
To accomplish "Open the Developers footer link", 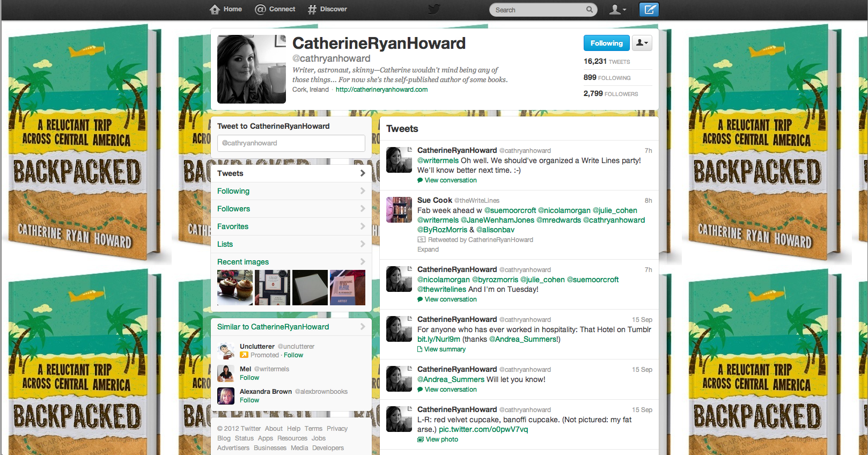I will coord(328,448).
